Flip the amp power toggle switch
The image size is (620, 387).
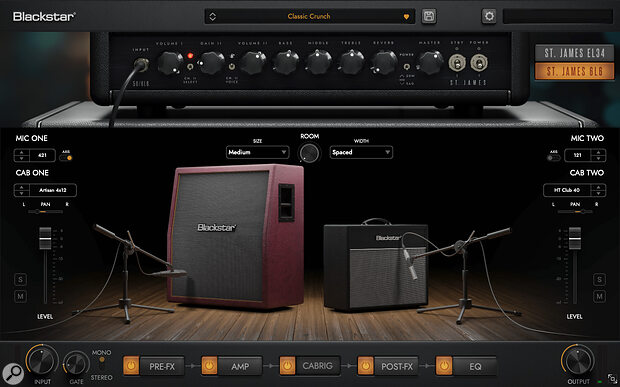click(x=479, y=63)
